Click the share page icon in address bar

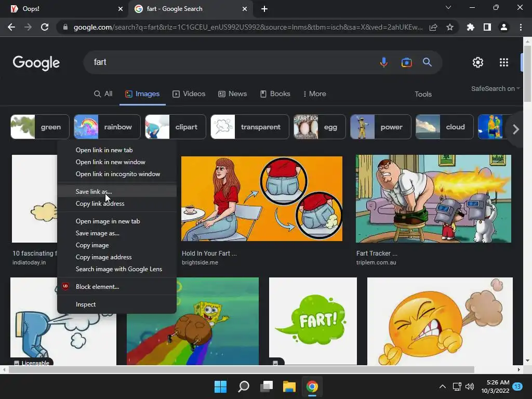coord(433,27)
